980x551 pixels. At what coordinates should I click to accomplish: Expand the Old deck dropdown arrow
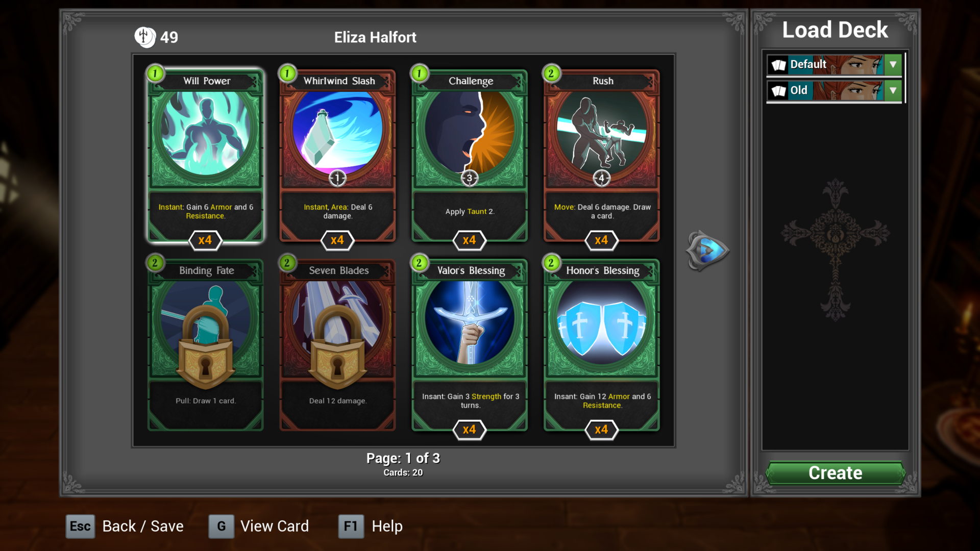[893, 91]
